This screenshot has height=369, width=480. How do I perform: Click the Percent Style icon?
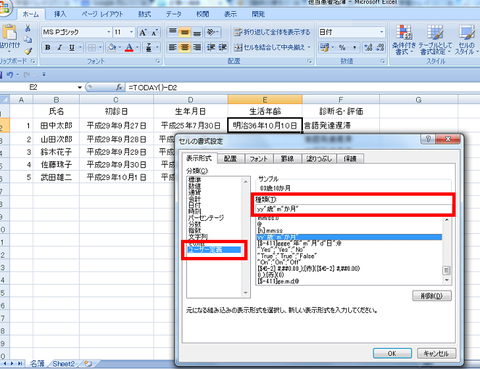[342, 47]
